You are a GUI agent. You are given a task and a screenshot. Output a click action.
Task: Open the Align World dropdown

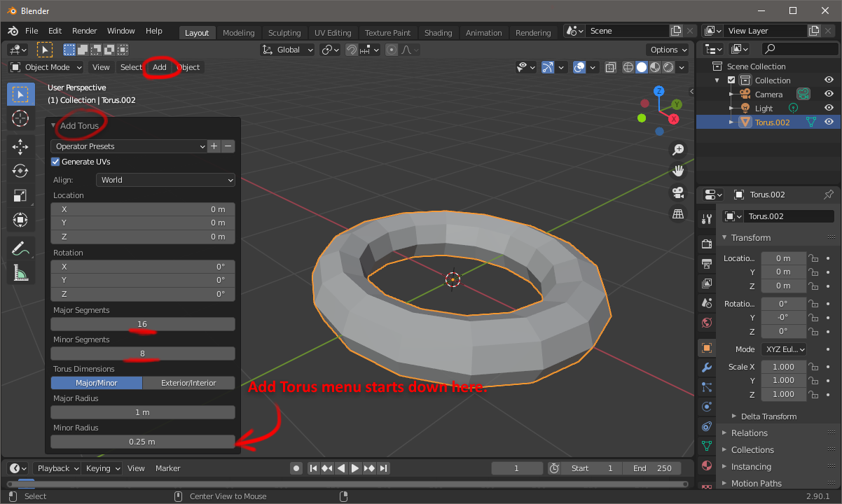[x=165, y=180]
